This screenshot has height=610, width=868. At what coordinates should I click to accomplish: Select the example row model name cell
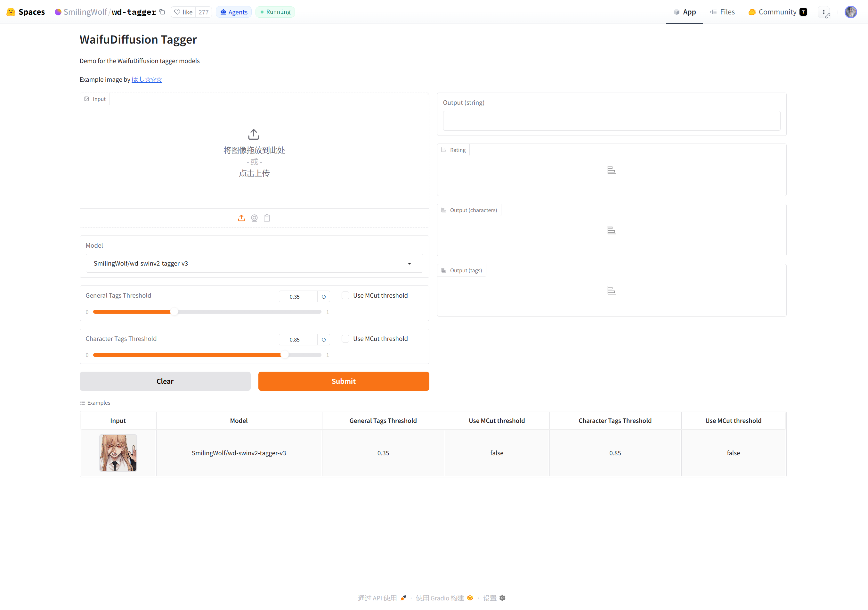point(239,453)
